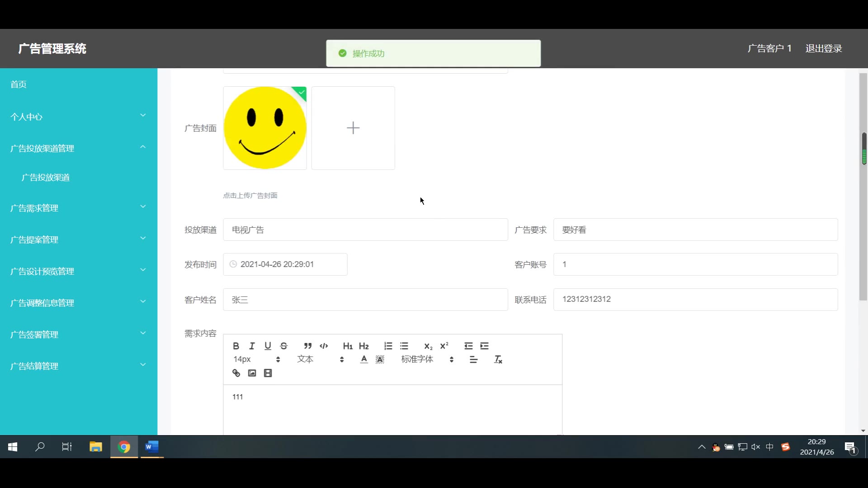Select 广告投放渠道 submenu item
The image size is (868, 488).
(x=46, y=178)
